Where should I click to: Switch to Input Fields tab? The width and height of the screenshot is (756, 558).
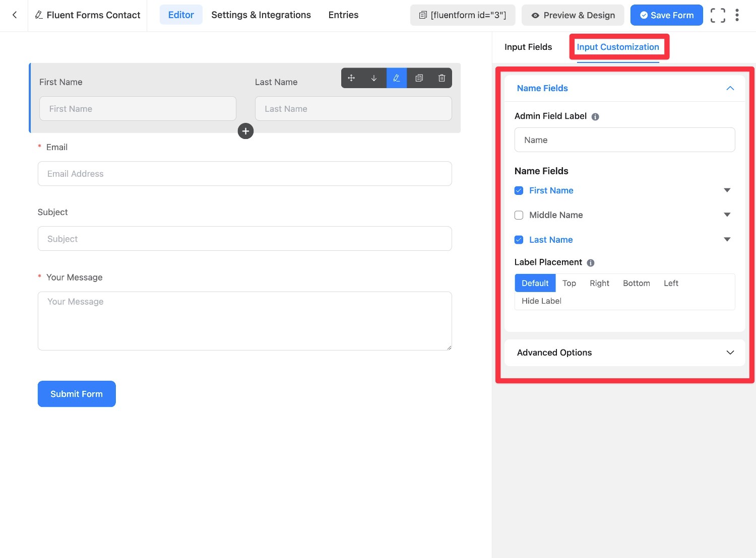click(528, 47)
